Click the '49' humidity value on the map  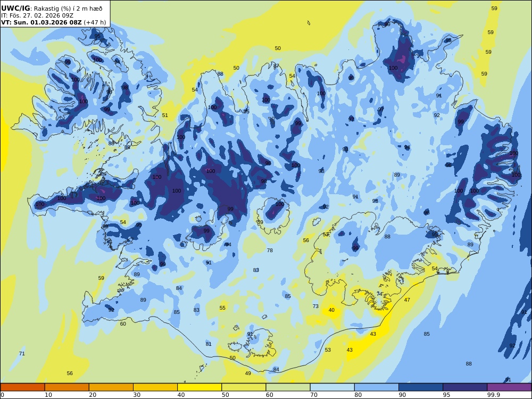pyautogui.click(x=248, y=373)
